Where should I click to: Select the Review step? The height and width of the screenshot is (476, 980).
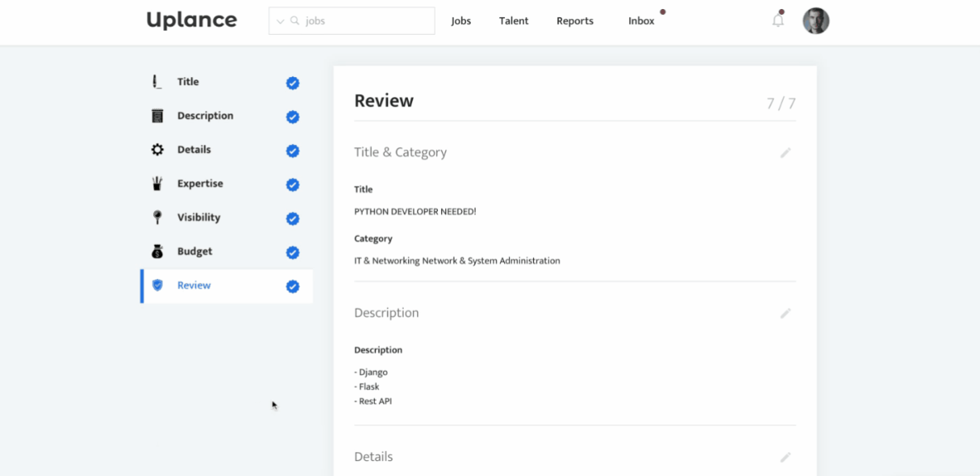(227, 286)
